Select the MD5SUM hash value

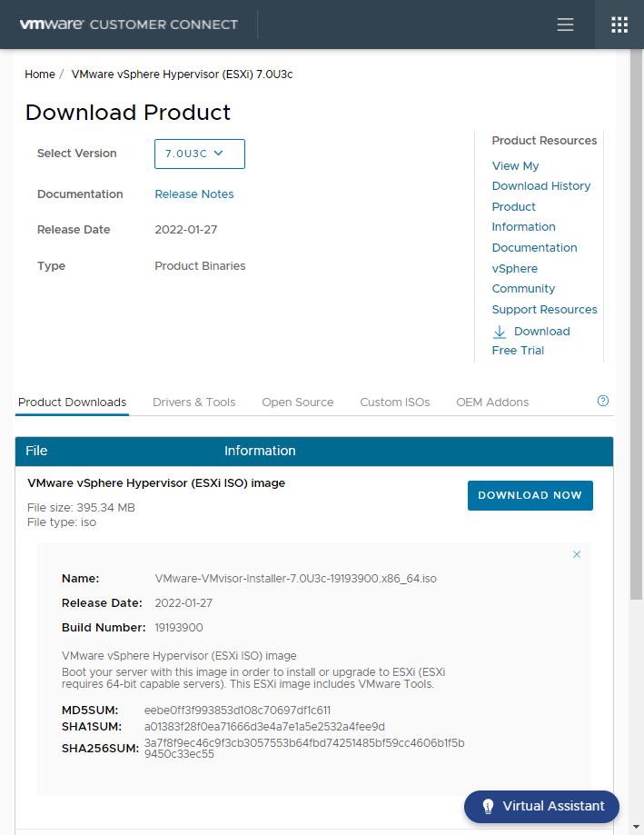click(237, 711)
